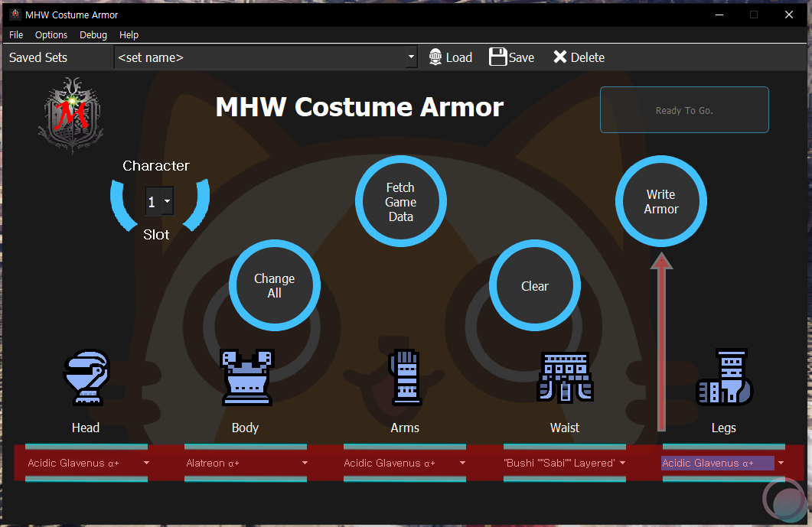Click the Legs greaves armor icon
812x527 pixels.
tap(724, 377)
